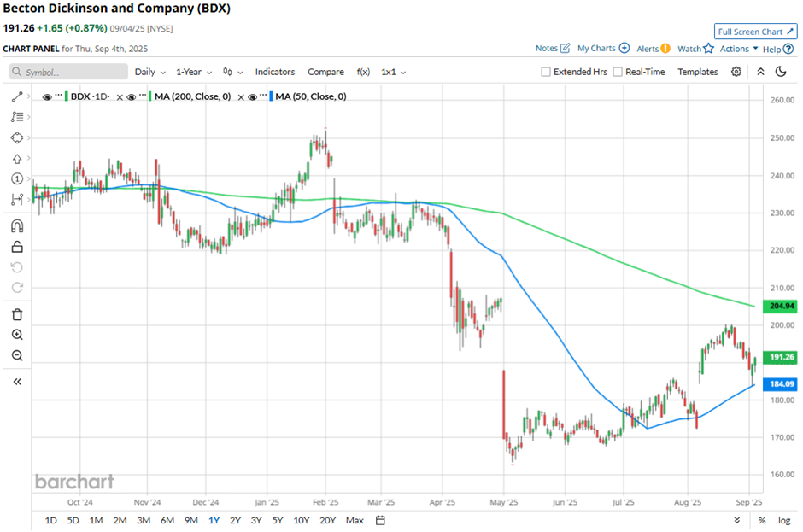Switch to dark mode moon icon
The height and width of the screenshot is (532, 803).
coord(781,72)
